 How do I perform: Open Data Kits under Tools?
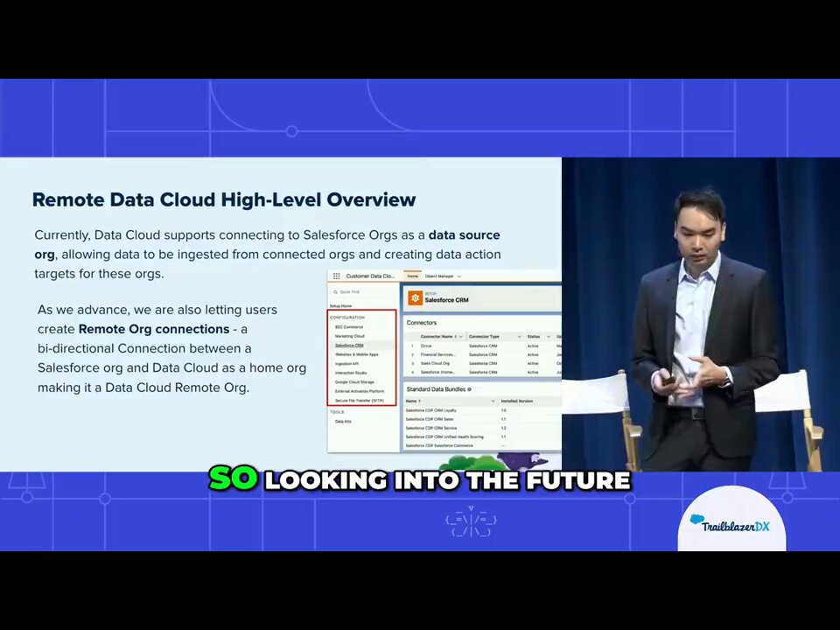[343, 422]
